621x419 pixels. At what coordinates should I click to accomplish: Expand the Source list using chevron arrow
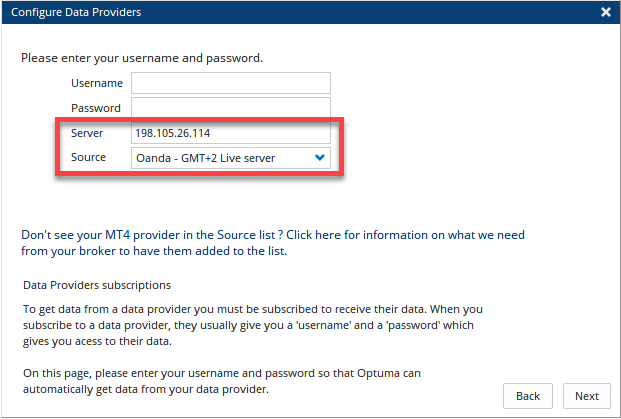click(x=320, y=158)
